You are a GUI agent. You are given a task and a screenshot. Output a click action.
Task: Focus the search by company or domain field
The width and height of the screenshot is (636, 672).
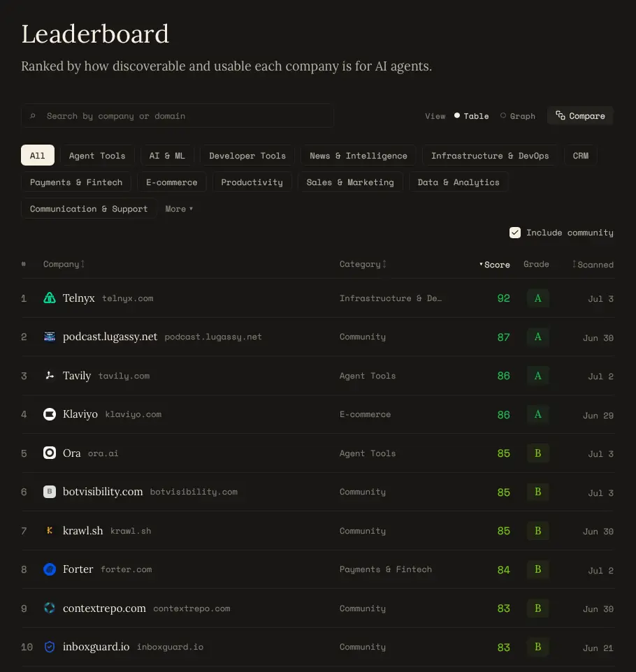178,116
